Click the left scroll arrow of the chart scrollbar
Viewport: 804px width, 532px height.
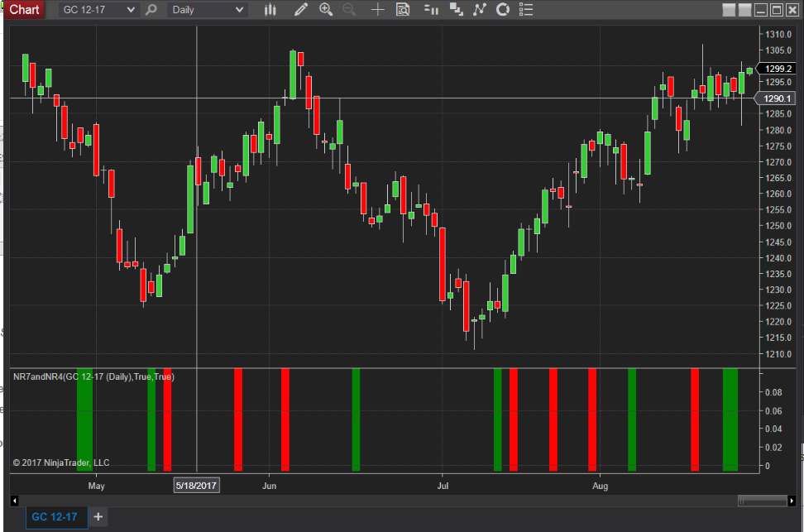click(x=14, y=501)
